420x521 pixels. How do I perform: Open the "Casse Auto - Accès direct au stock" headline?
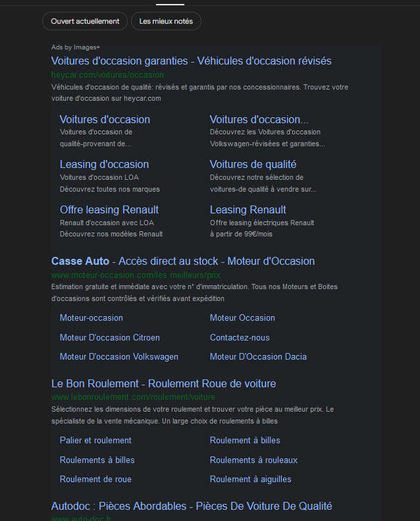pos(183,261)
